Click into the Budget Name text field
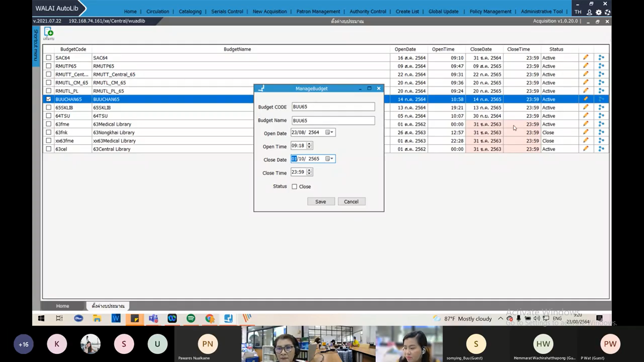The height and width of the screenshot is (362, 644). (333, 121)
